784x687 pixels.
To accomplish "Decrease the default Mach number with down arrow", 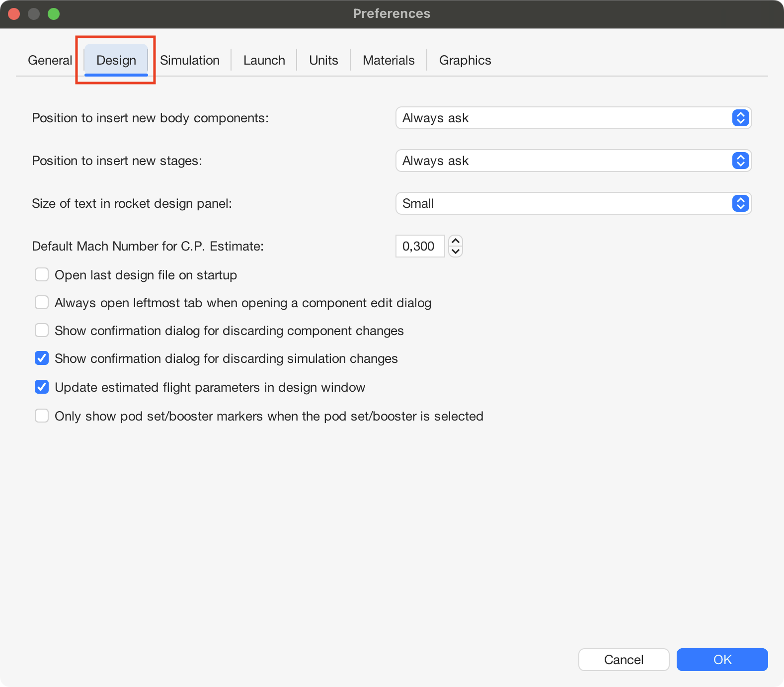I will [x=456, y=252].
